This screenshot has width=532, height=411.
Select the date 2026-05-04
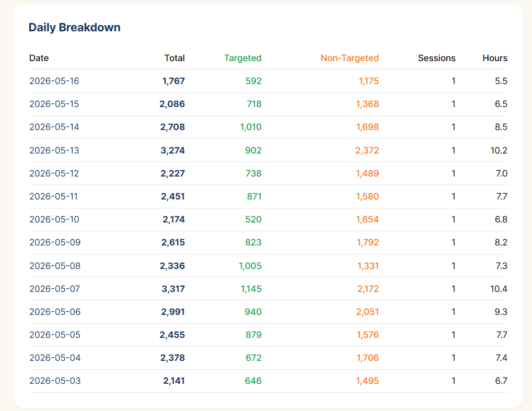coord(55,358)
